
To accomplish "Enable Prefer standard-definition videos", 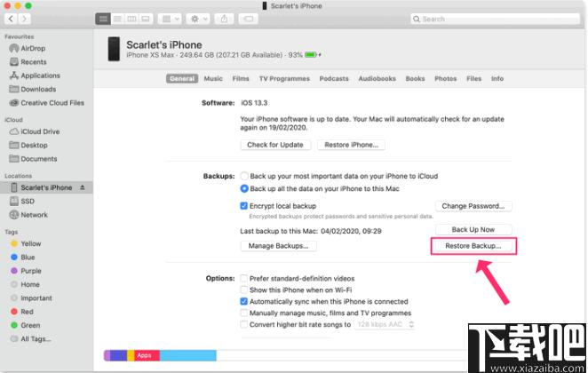I will click(x=243, y=279).
